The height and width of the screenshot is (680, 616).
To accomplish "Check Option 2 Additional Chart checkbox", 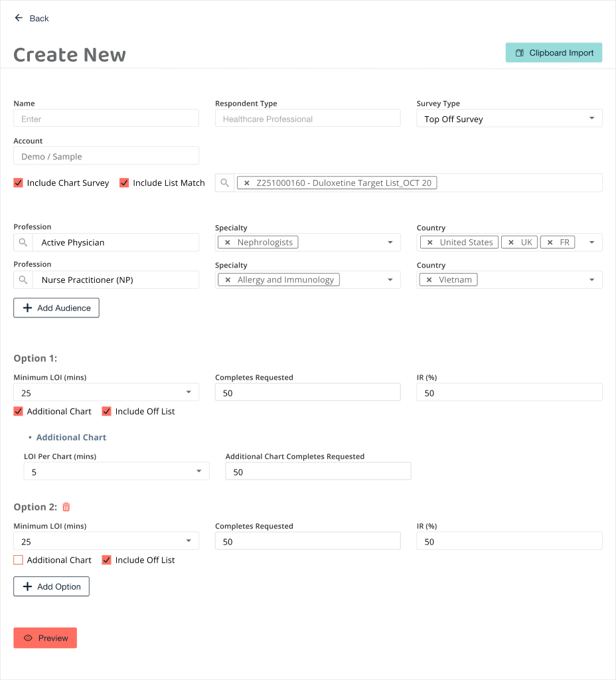I will pyautogui.click(x=18, y=560).
